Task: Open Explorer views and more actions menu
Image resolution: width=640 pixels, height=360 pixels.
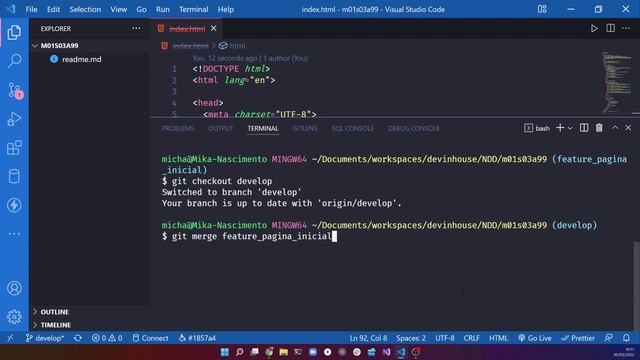Action: tap(136, 28)
